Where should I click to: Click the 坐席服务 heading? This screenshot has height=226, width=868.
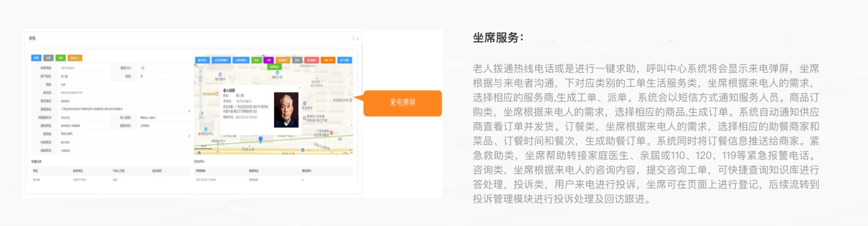(x=498, y=38)
